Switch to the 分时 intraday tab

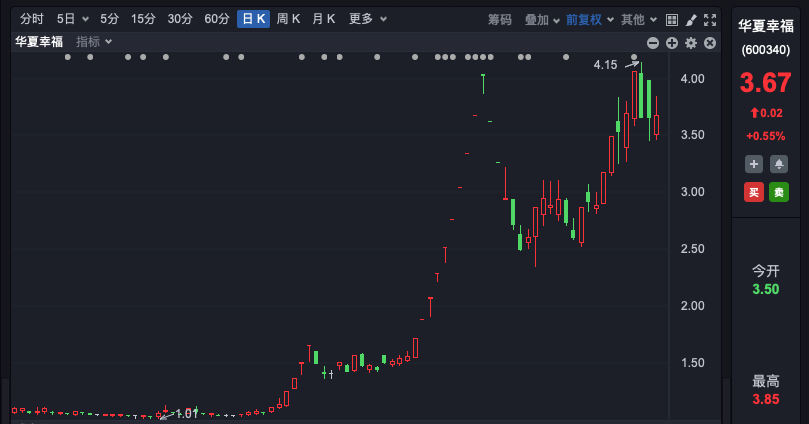tap(32, 19)
